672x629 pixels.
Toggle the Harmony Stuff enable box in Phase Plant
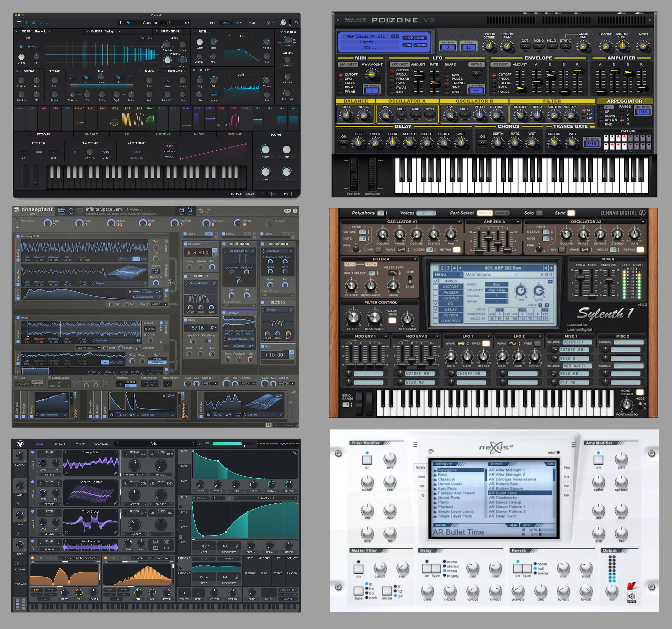point(18,236)
